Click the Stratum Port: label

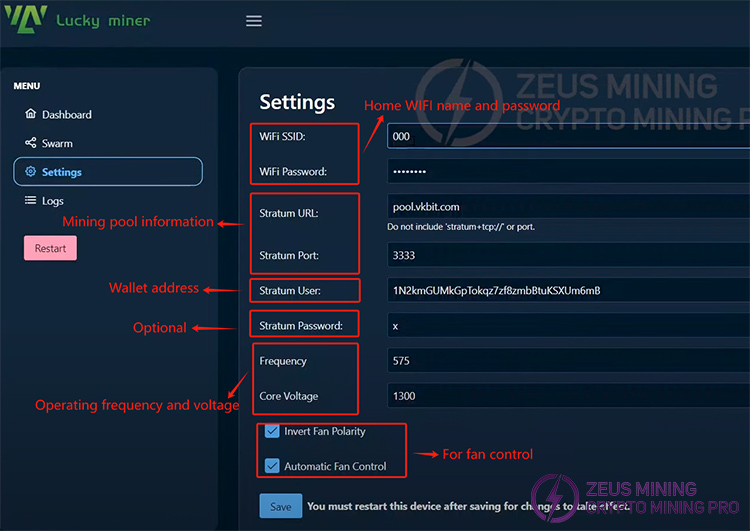(x=289, y=255)
